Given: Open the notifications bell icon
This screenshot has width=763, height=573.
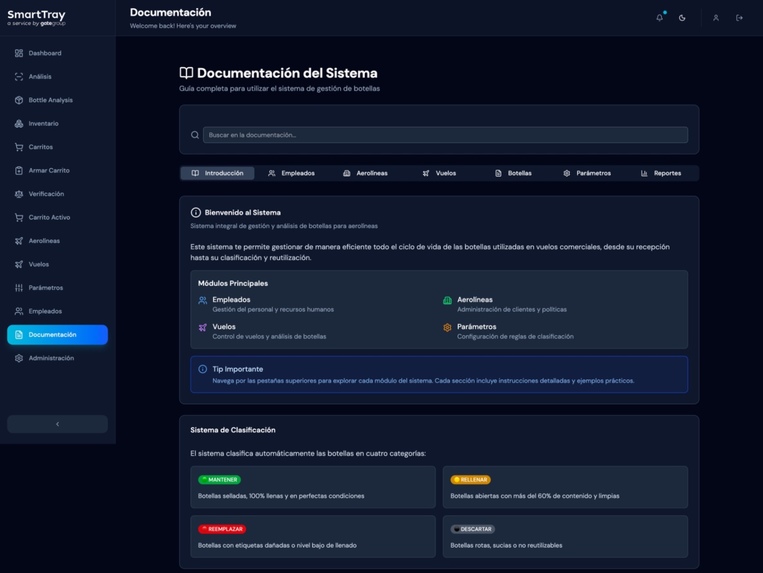Looking at the screenshot, I should coord(659,18).
